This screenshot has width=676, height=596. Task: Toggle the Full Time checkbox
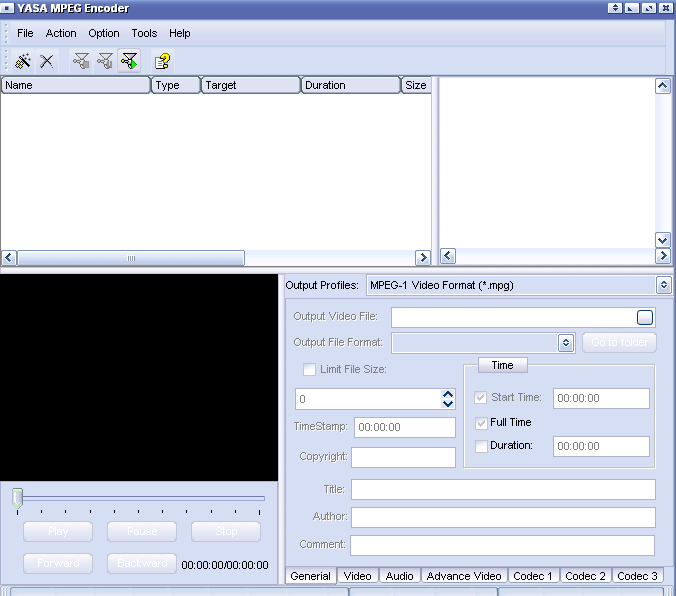coord(481,423)
